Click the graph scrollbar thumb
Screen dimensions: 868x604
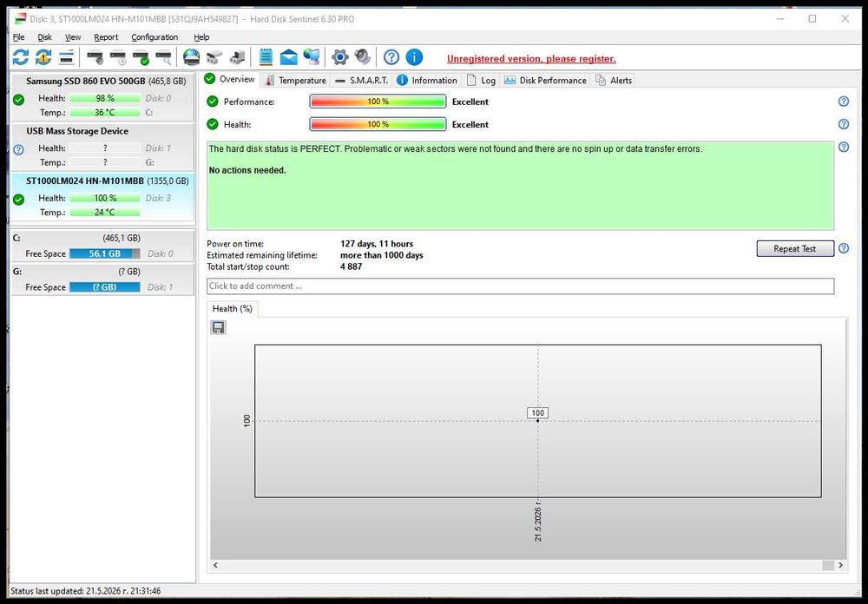(x=828, y=565)
